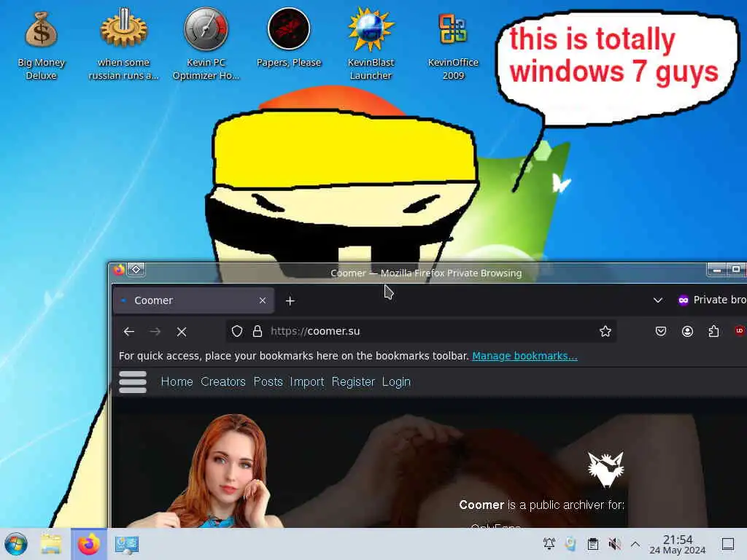
Task: Open Kevin PC Optimizer desktop icon
Action: pyautogui.click(x=206, y=44)
